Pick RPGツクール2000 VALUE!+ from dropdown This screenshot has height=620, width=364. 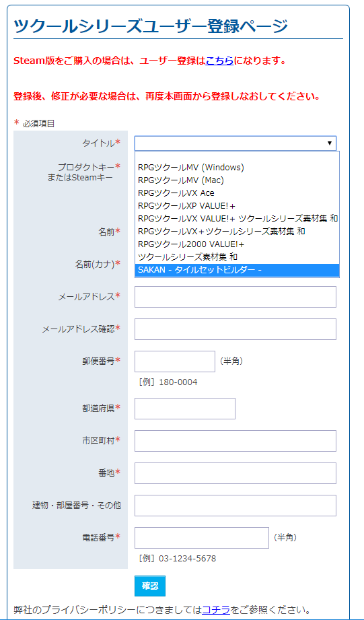[237, 244]
